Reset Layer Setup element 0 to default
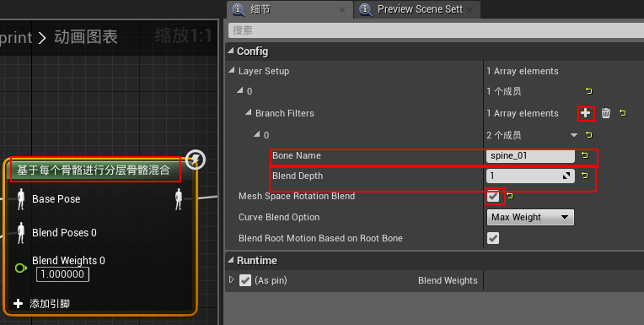This screenshot has width=644, height=325. (x=589, y=91)
